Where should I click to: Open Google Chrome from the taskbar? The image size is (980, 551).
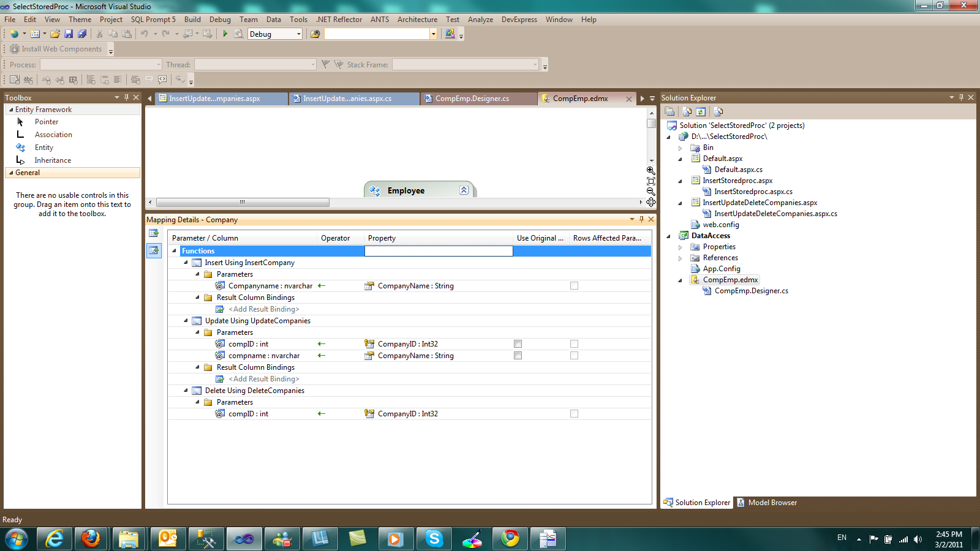510,539
